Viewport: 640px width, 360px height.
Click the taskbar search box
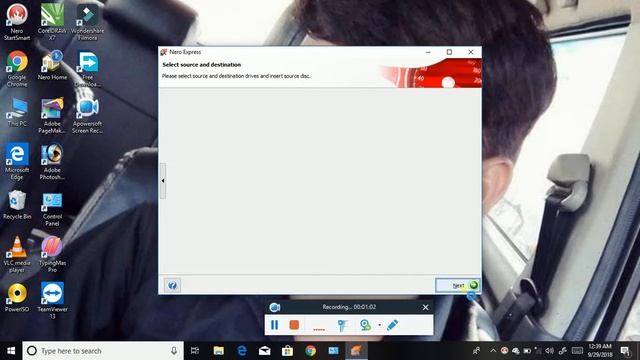pyautogui.click(x=103, y=351)
